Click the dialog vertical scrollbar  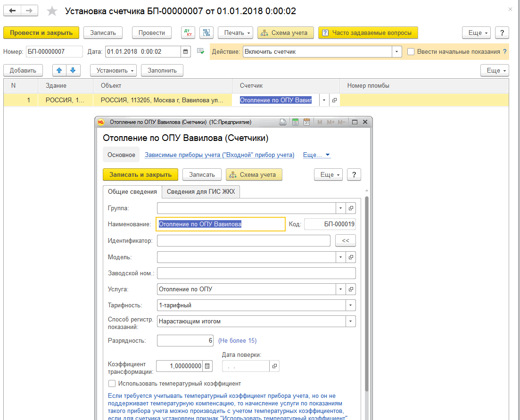coord(366,293)
